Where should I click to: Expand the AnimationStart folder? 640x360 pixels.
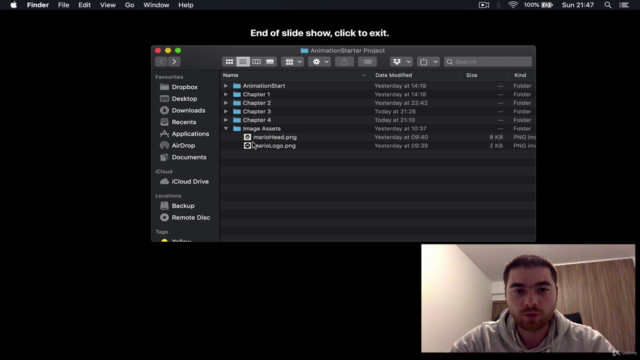coord(226,86)
